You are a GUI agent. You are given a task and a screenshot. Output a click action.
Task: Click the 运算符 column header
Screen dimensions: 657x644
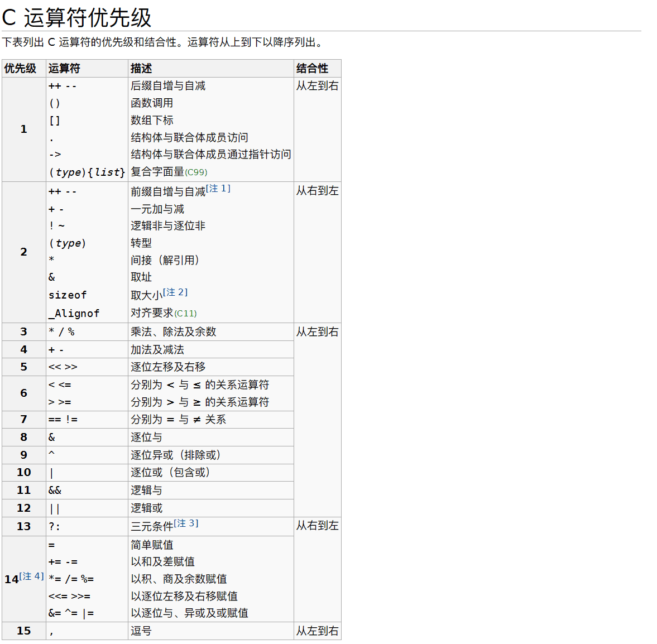click(87, 68)
